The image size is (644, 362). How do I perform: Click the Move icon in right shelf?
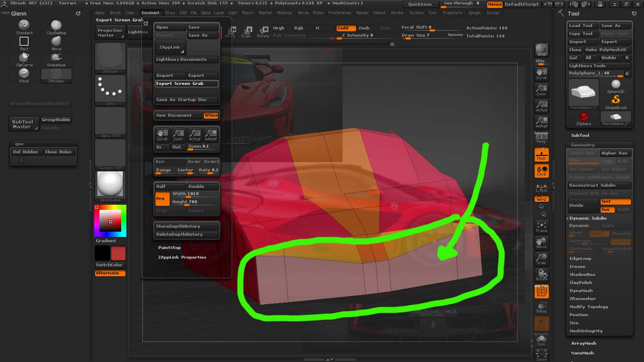[541, 243]
